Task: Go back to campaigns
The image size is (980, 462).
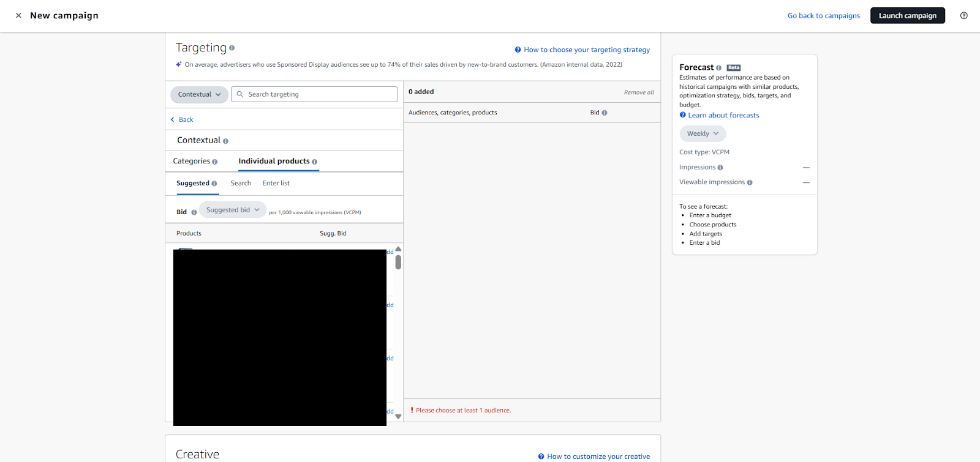Action: coord(824,16)
